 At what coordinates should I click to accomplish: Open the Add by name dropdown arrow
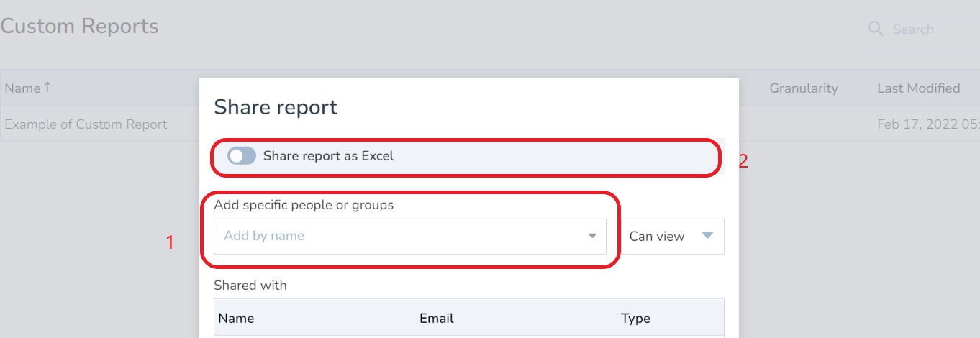(x=592, y=236)
